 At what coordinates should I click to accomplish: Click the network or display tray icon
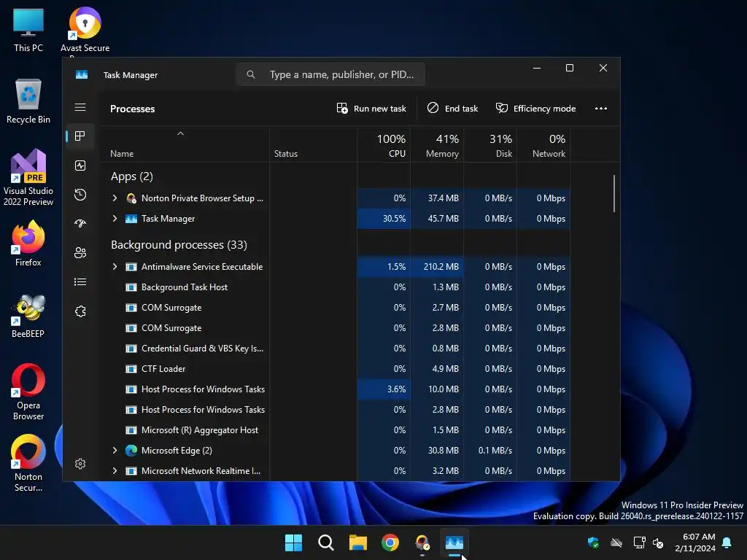point(639,542)
